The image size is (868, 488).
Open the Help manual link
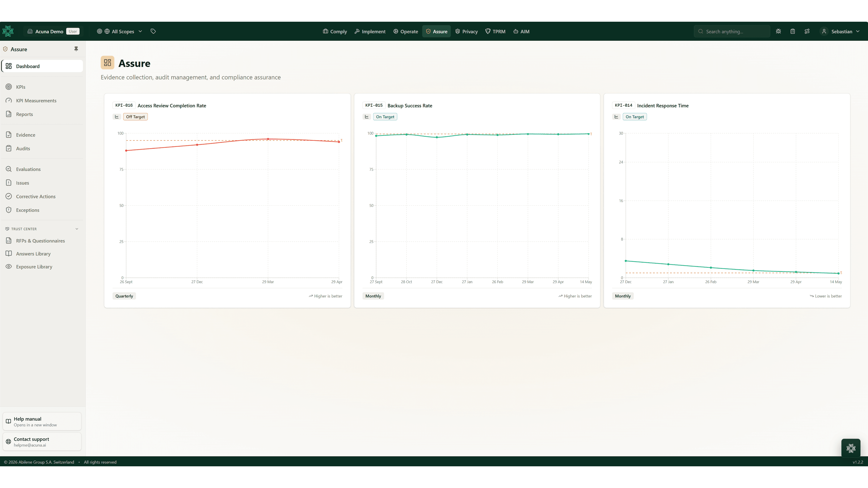tap(42, 421)
